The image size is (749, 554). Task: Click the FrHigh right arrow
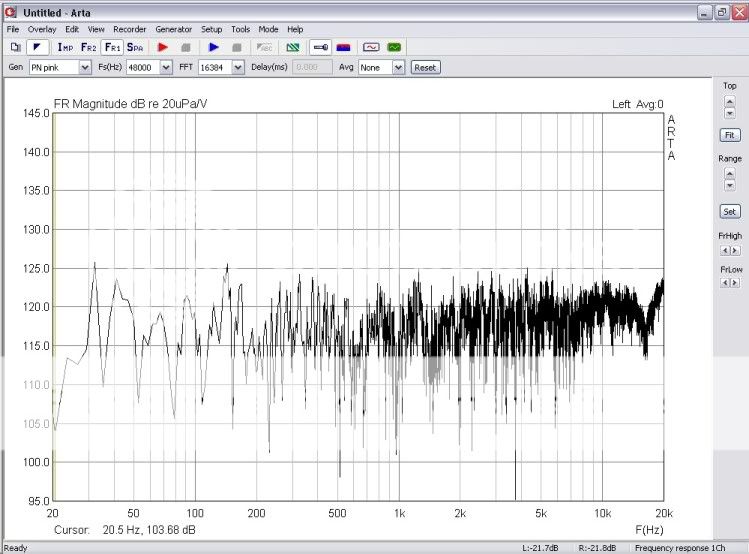(x=735, y=249)
